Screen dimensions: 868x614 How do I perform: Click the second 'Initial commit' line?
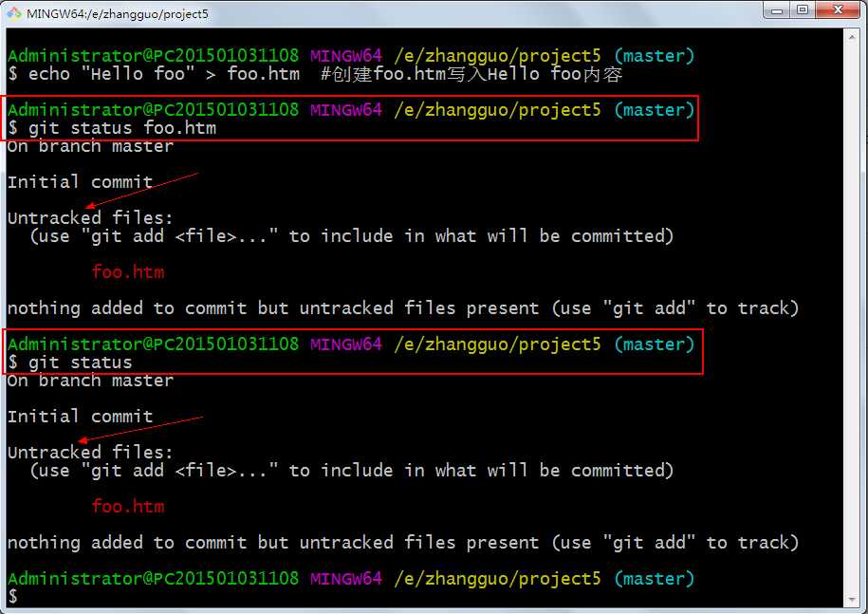coord(81,416)
